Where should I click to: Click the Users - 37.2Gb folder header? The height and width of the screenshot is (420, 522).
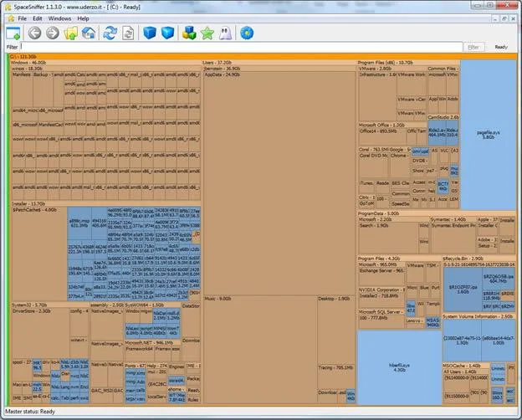[279, 63]
